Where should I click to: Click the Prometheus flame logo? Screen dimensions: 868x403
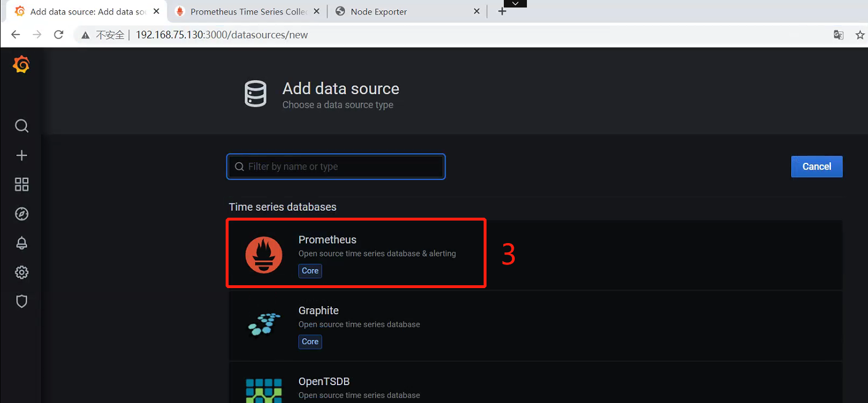point(264,255)
